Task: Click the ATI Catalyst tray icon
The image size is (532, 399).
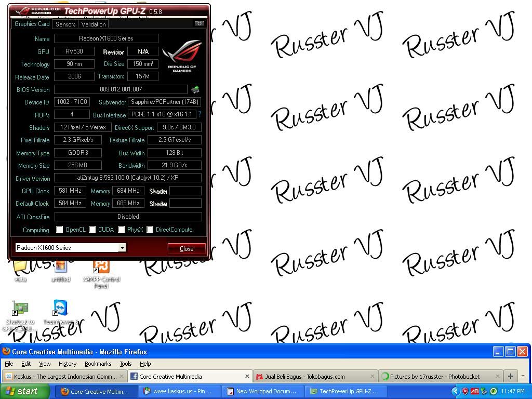Action: [475, 392]
